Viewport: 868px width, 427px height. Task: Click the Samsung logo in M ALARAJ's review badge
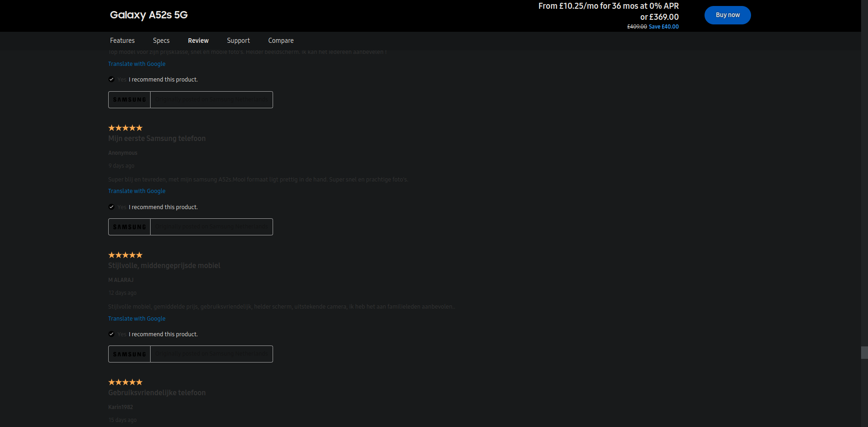[x=129, y=354]
